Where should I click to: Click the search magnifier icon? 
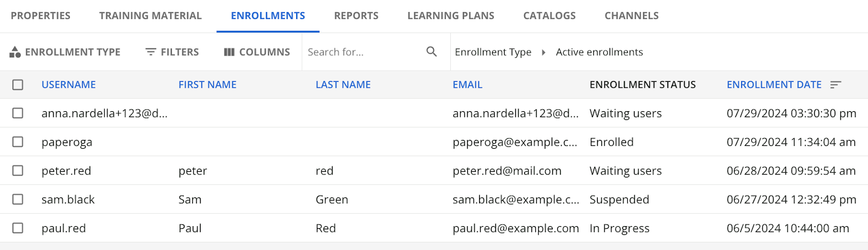pos(432,52)
